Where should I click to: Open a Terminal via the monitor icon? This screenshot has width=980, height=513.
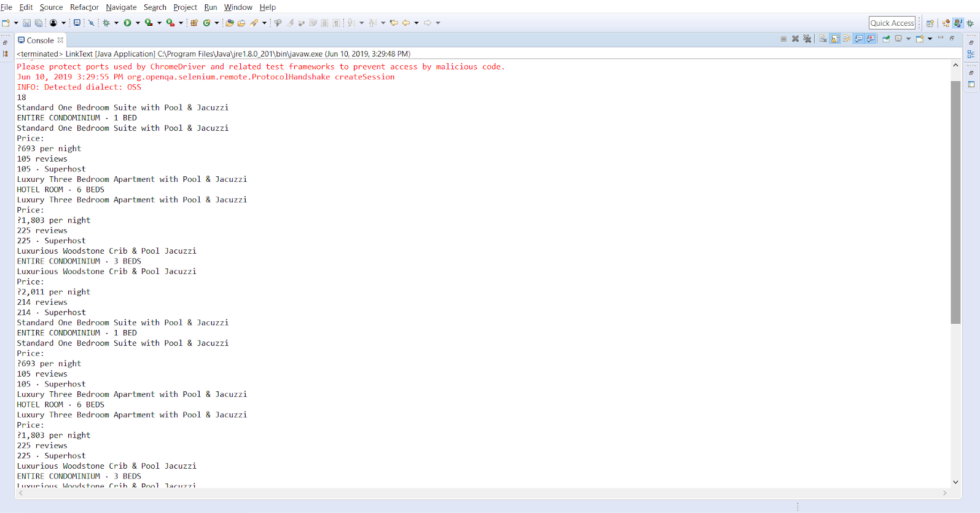[77, 23]
